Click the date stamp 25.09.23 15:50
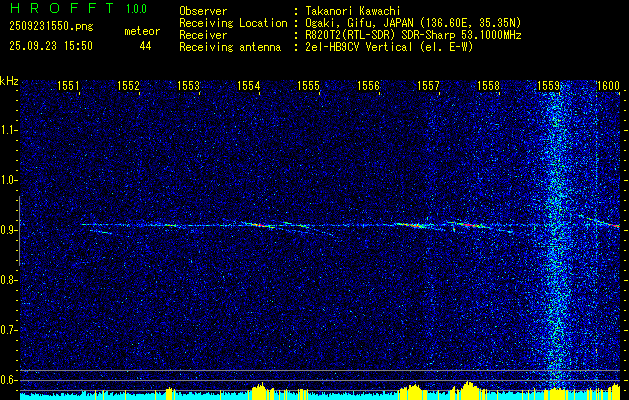 coord(51,46)
